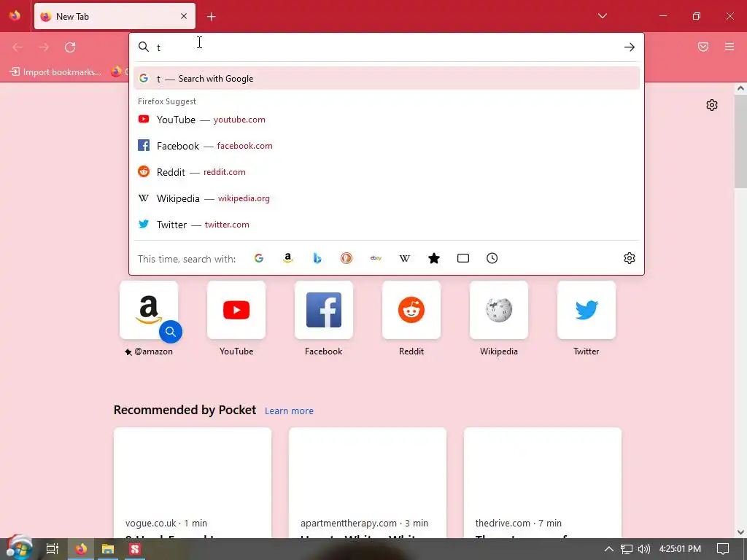The height and width of the screenshot is (560, 747).
Task: Select the New Tab tab
Action: (115, 16)
